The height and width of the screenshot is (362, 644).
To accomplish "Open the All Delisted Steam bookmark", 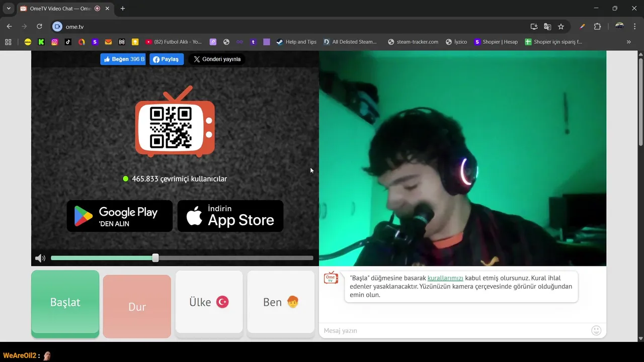I will click(x=350, y=42).
